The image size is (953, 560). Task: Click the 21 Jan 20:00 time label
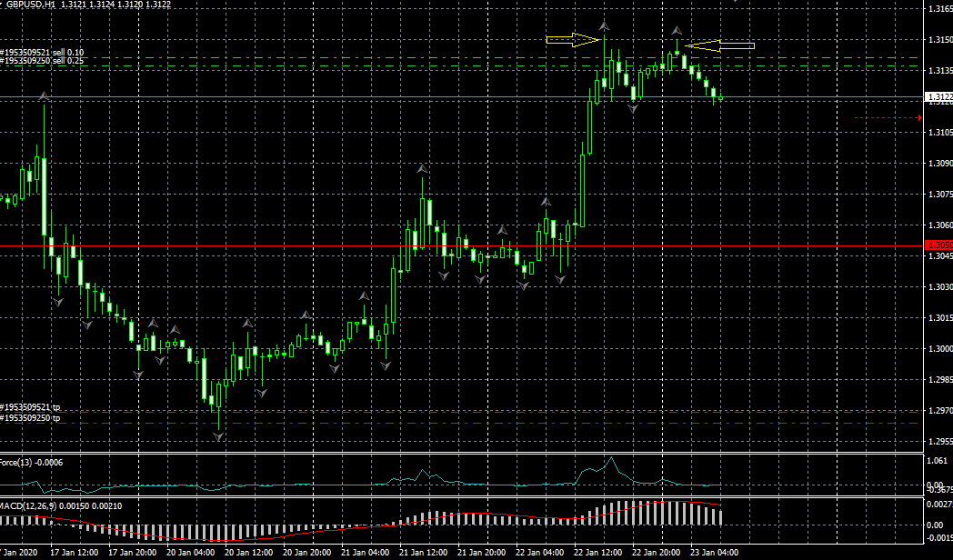coord(481,553)
